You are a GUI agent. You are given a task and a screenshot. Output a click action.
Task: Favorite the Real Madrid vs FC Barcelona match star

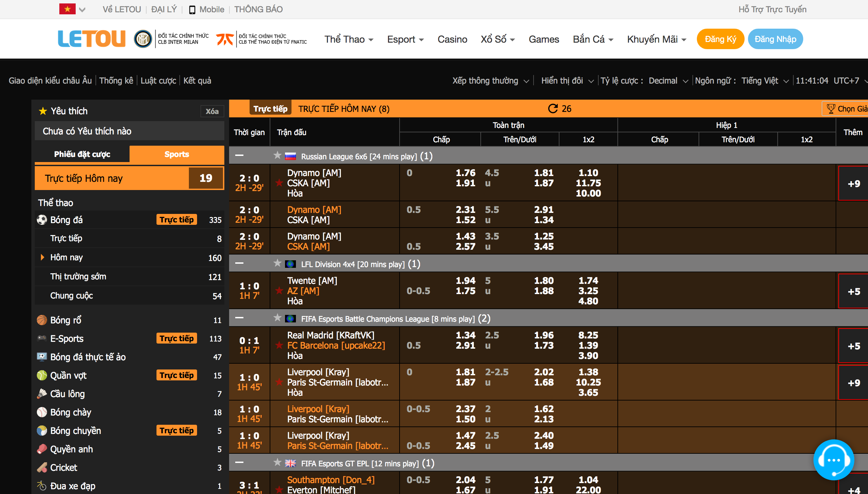pyautogui.click(x=279, y=345)
